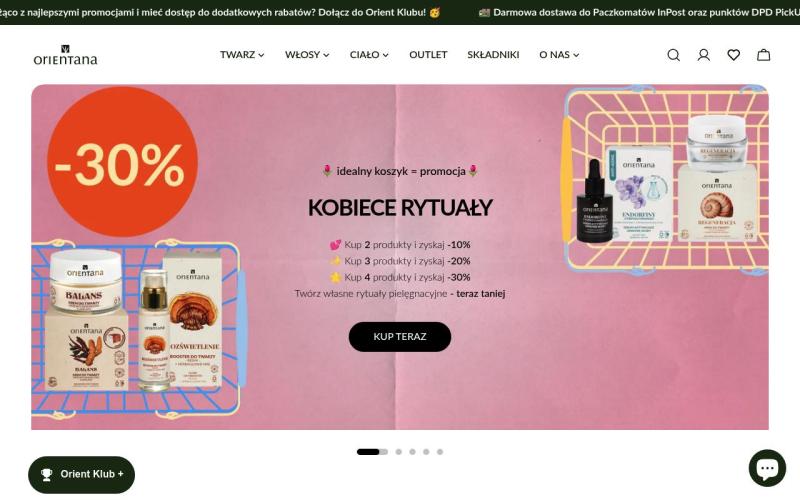Open the wishlist heart icon
The width and height of the screenshot is (800, 500).
point(734,55)
